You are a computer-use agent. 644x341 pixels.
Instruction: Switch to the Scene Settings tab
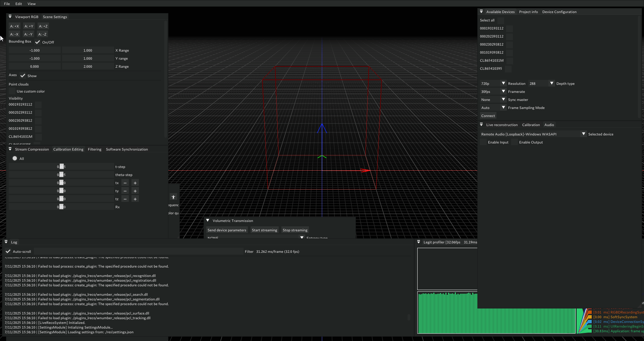[55, 16]
